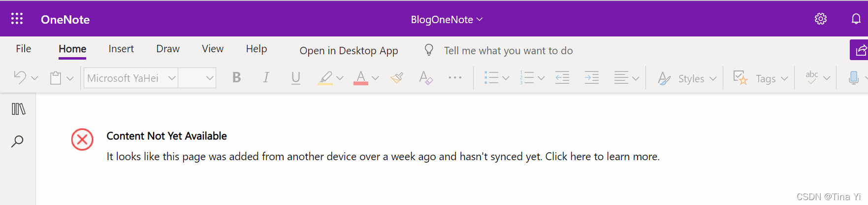Expand the BlogOneNote notebook title menu
This screenshot has height=205, width=868.
pyautogui.click(x=447, y=19)
